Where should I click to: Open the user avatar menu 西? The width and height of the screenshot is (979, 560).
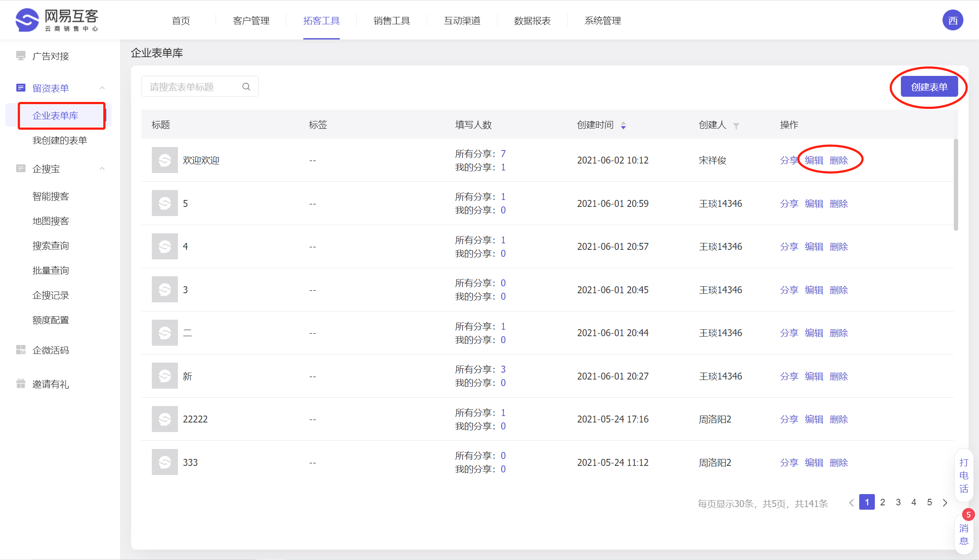click(953, 20)
